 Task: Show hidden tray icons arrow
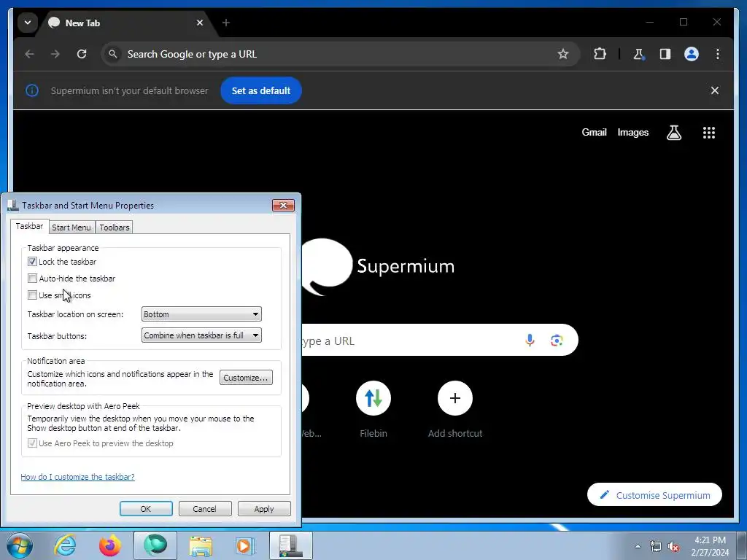(x=638, y=546)
